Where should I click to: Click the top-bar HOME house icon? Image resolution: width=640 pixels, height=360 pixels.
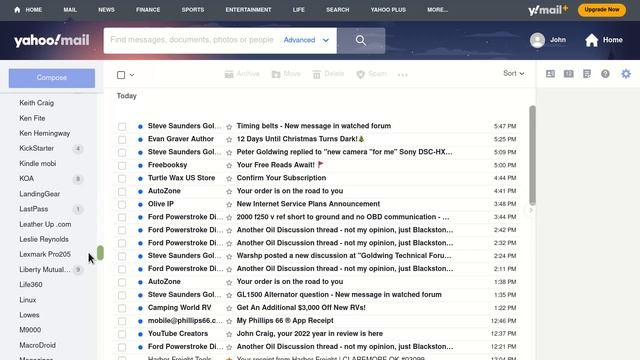pyautogui.click(x=17, y=10)
